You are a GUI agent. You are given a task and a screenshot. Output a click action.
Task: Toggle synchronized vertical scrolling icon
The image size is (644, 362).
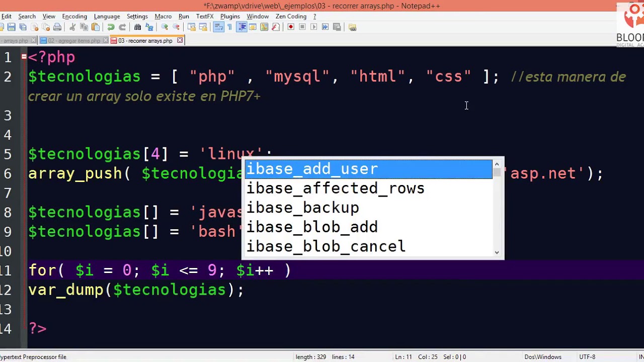pyautogui.click(x=192, y=27)
